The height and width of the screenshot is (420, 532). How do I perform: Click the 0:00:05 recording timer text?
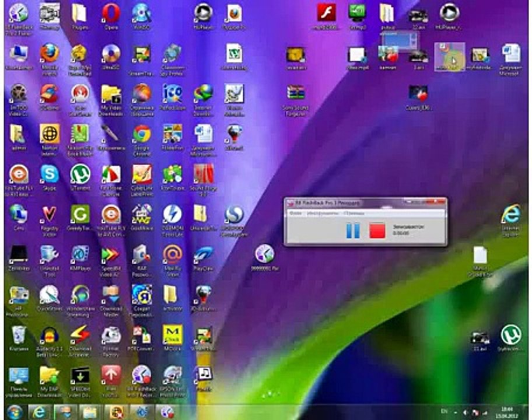(401, 233)
